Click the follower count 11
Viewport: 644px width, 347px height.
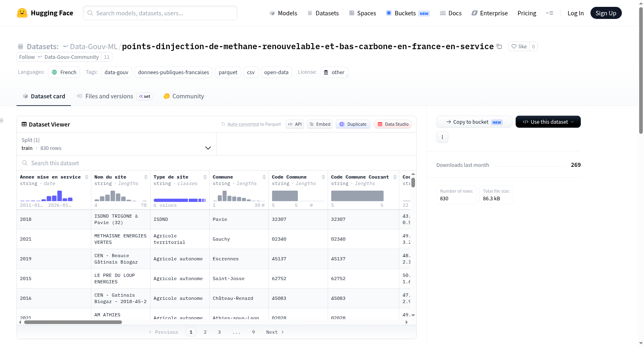point(107,57)
